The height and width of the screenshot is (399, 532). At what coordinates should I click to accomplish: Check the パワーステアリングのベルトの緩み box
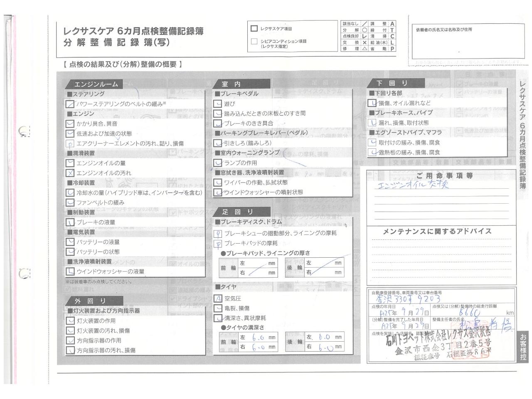coord(70,104)
